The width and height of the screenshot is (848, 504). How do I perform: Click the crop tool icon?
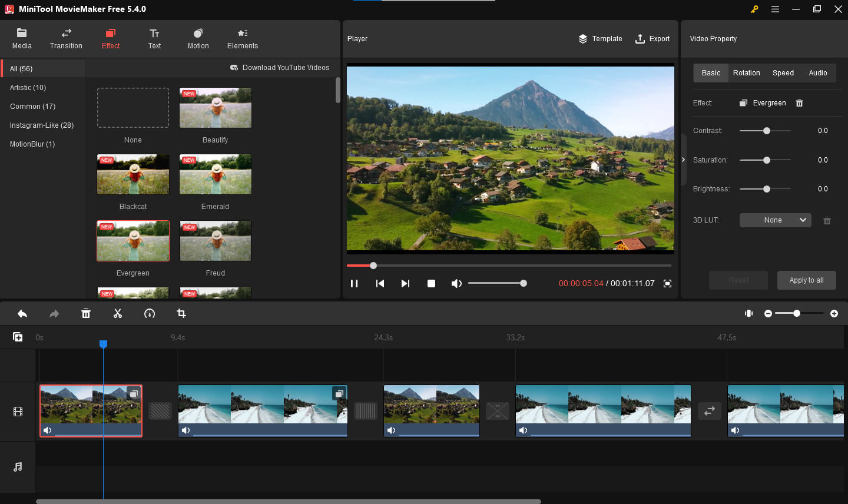pos(181,314)
